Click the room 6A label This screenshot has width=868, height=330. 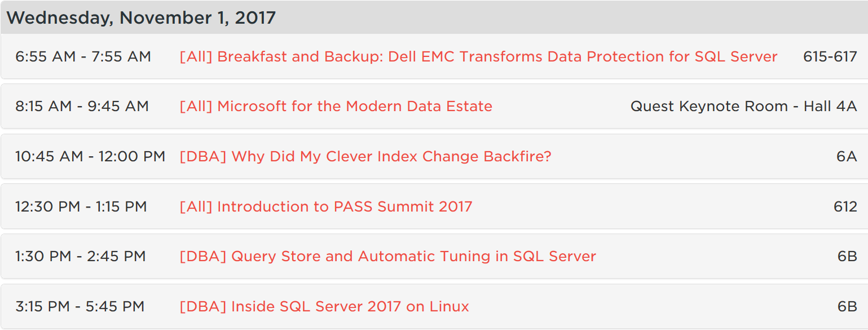pos(847,156)
